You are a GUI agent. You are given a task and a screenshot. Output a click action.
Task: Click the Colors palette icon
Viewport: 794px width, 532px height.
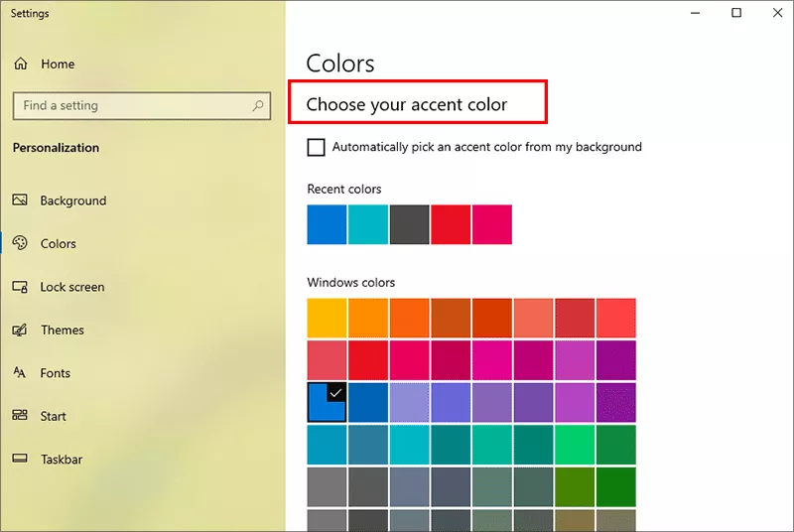[x=20, y=243]
